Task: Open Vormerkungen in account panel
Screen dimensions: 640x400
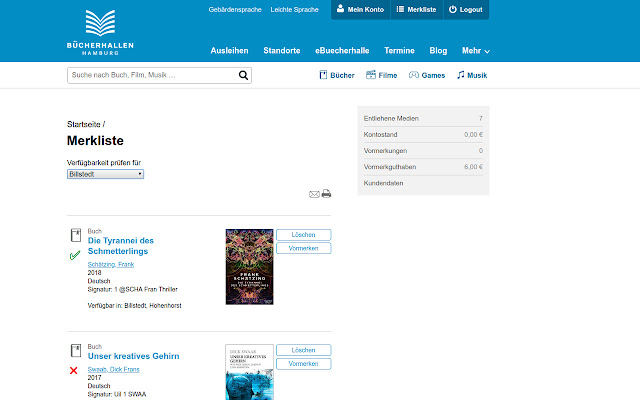Action: click(x=423, y=151)
